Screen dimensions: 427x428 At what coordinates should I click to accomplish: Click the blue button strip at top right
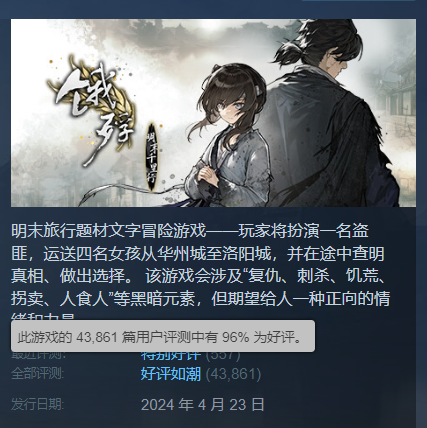359,1
